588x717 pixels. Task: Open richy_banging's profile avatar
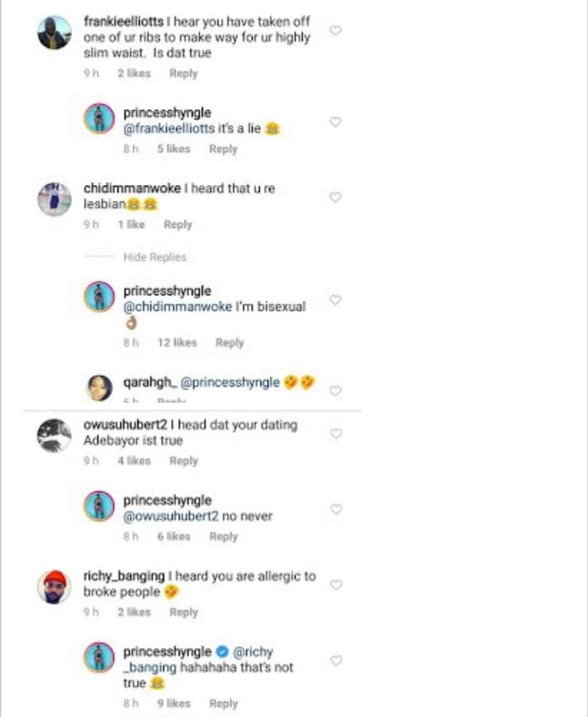(54, 587)
